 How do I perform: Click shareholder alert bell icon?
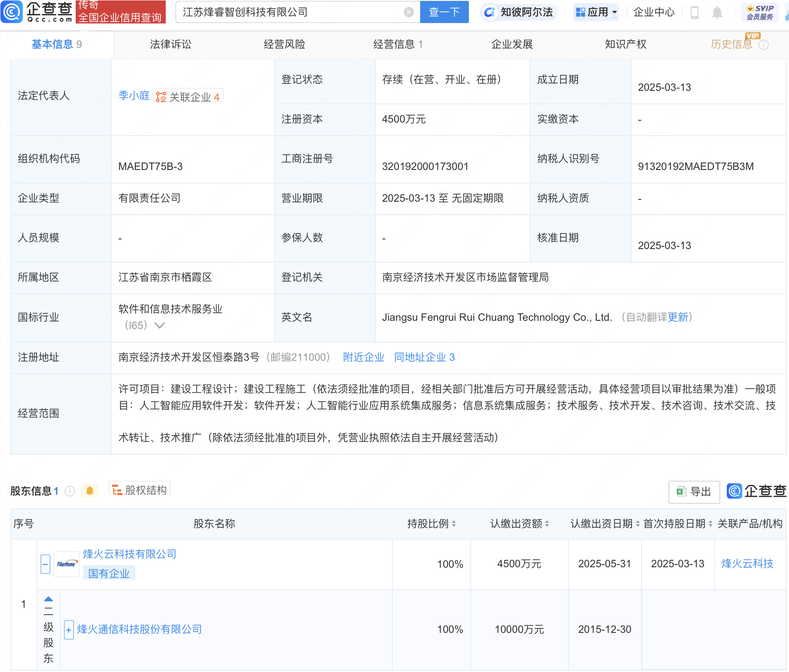tap(90, 491)
